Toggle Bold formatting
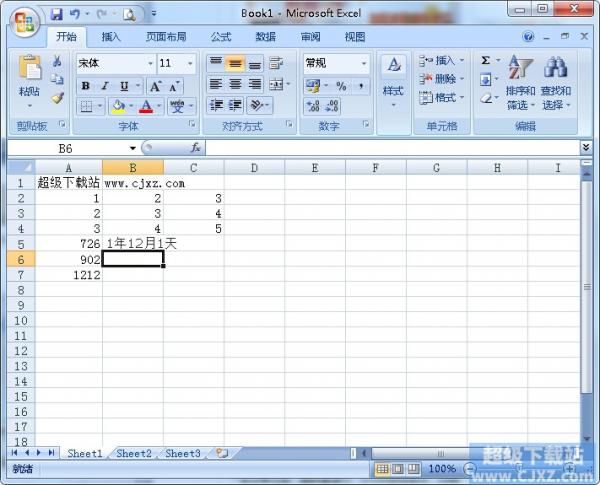Image resolution: width=600 pixels, height=485 pixels. point(86,85)
